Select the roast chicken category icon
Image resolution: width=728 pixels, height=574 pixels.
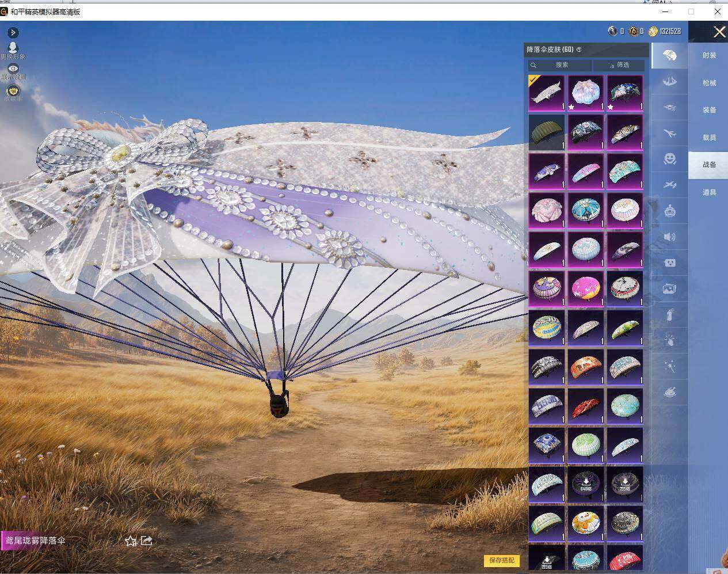pos(669,392)
